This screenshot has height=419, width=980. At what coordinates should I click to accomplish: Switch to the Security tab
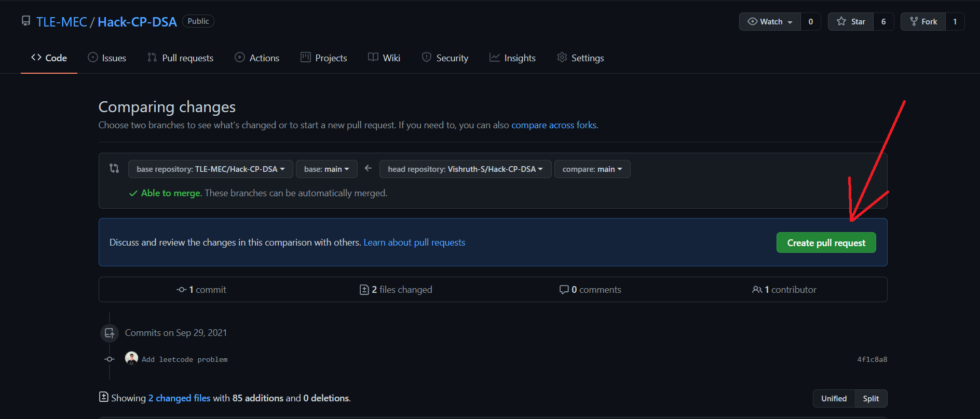coord(445,58)
